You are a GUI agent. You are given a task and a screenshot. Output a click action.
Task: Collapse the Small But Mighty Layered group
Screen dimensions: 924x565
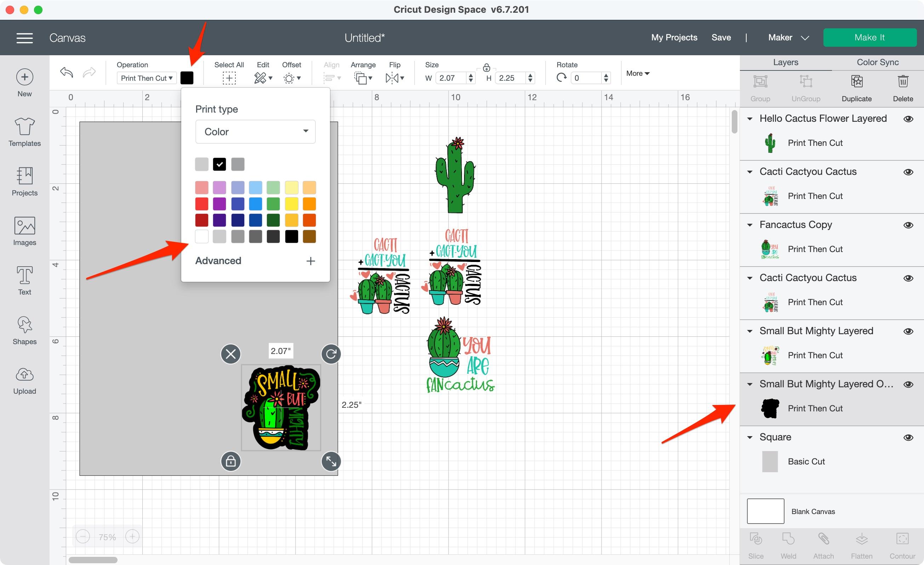pyautogui.click(x=749, y=331)
